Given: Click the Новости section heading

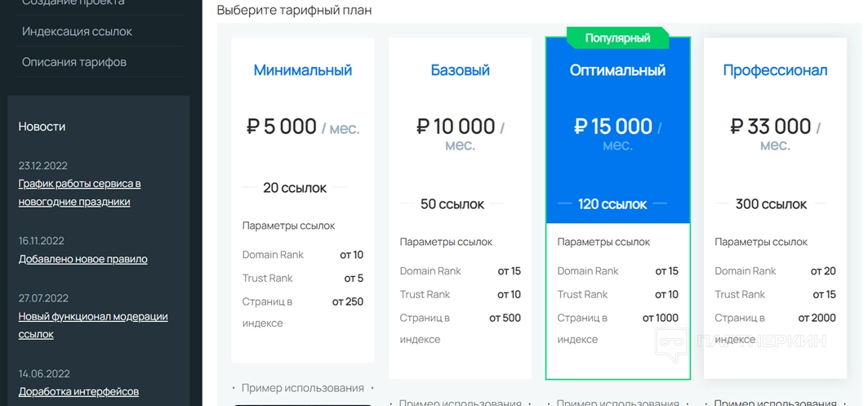Looking at the screenshot, I should pyautogui.click(x=42, y=127).
